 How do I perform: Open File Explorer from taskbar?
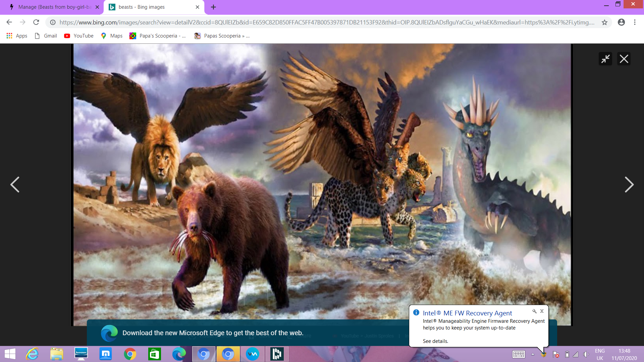click(x=57, y=354)
